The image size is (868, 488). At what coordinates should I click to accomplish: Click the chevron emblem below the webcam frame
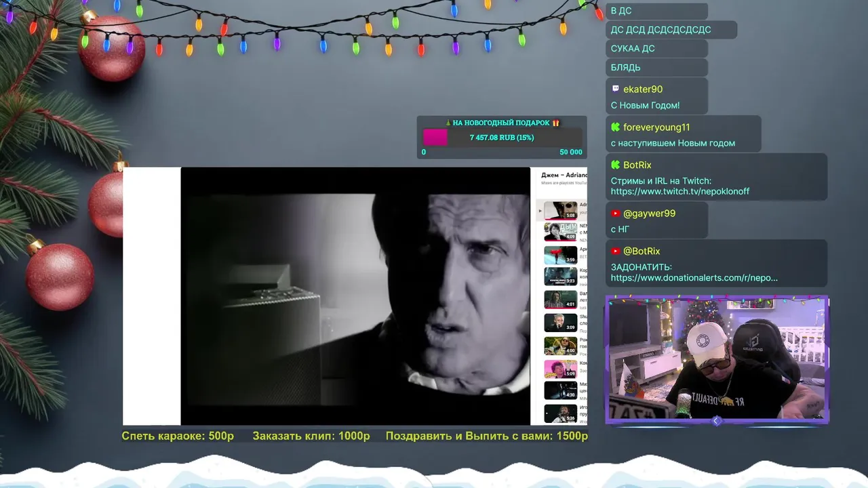tap(717, 421)
